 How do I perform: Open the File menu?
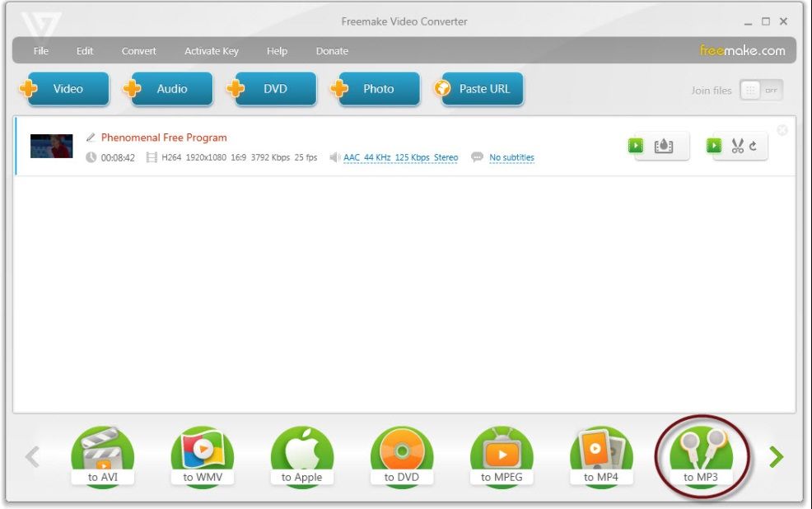point(41,51)
